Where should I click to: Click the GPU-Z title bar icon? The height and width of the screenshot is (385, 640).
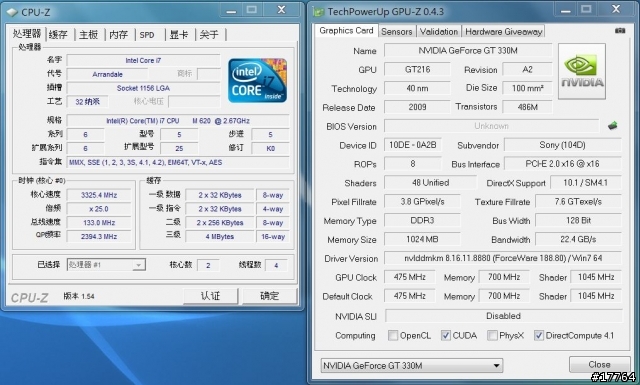(319, 12)
